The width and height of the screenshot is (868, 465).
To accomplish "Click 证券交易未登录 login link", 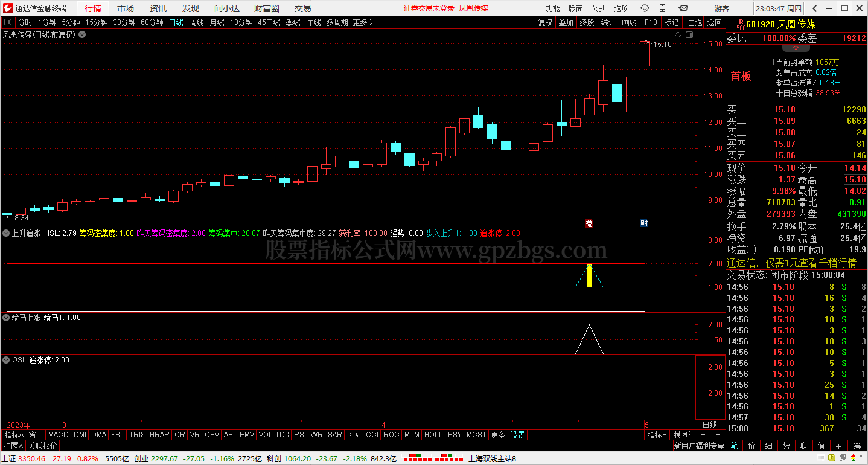I will [x=429, y=8].
